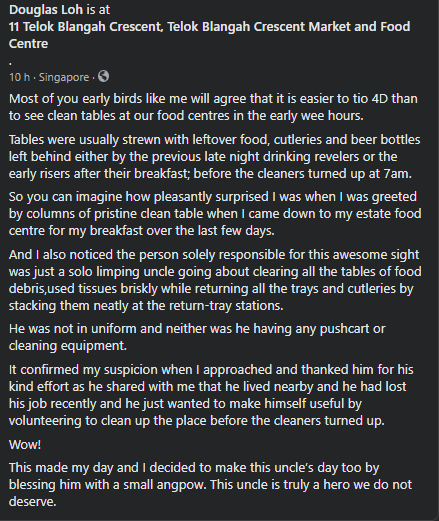The height and width of the screenshot is (521, 439).
Task: Click the "10 h" post timestamp
Action: click(19, 77)
